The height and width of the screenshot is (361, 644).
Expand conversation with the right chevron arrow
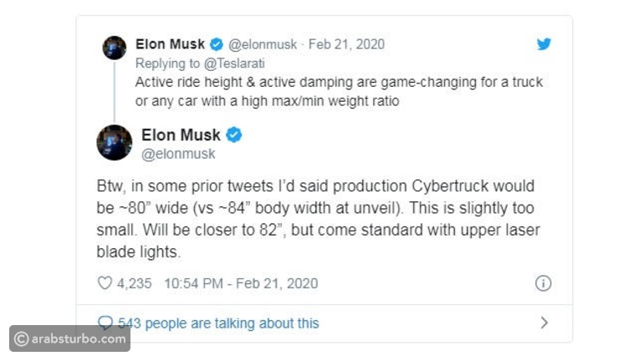[x=544, y=323]
